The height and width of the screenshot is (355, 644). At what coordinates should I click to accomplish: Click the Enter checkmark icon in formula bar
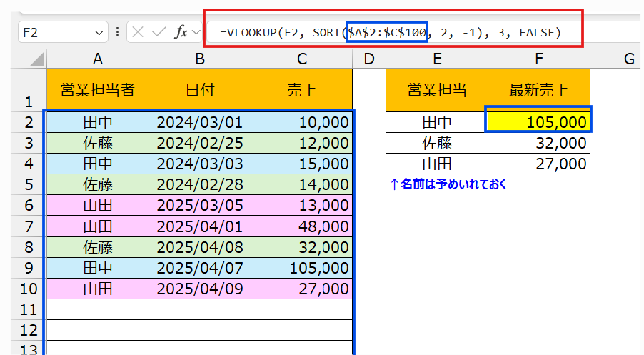pyautogui.click(x=159, y=32)
